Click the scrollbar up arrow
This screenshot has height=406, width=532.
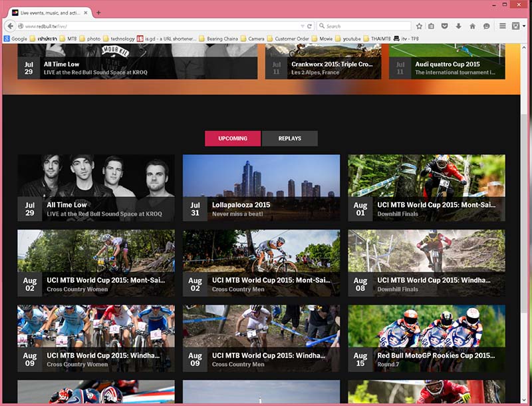coord(524,47)
